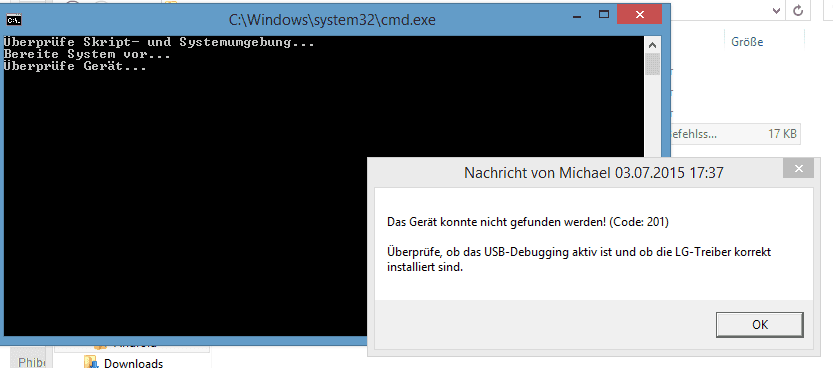The height and width of the screenshot is (368, 833).
Task: Open Downloads folder in Explorer sidebar
Action: pyautogui.click(x=133, y=364)
